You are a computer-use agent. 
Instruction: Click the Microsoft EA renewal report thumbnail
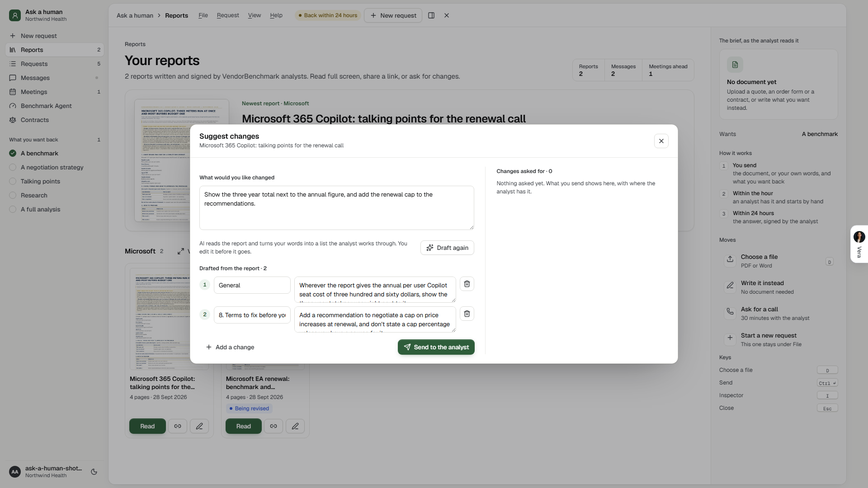pos(265,366)
